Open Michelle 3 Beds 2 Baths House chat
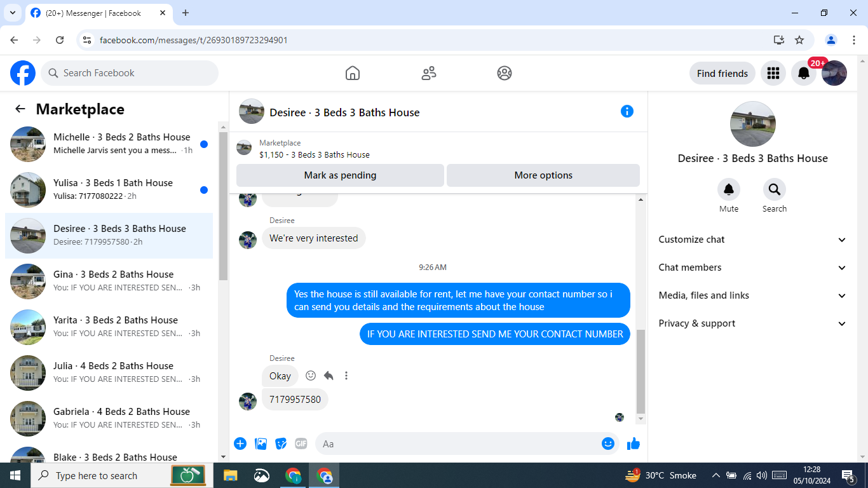The width and height of the screenshot is (868, 488). coord(109,144)
